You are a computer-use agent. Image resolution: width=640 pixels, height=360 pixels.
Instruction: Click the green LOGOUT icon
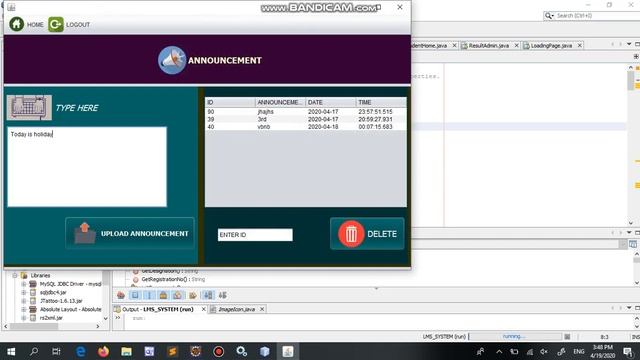(56, 24)
